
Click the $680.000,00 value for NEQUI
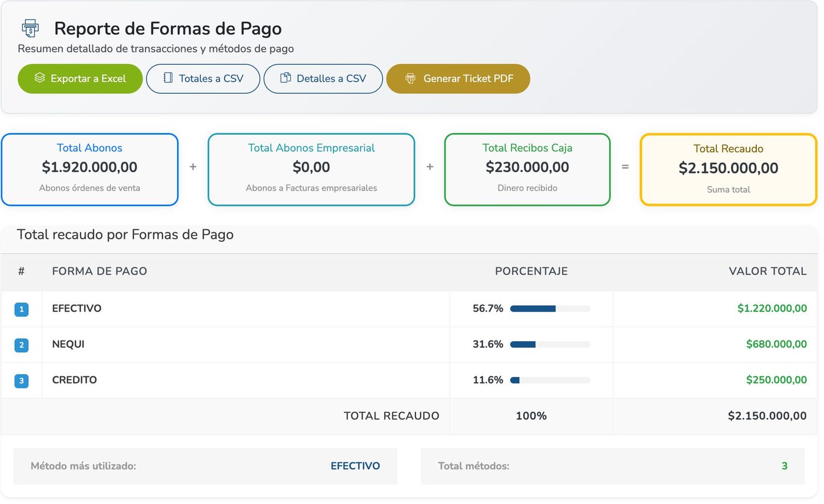point(776,344)
